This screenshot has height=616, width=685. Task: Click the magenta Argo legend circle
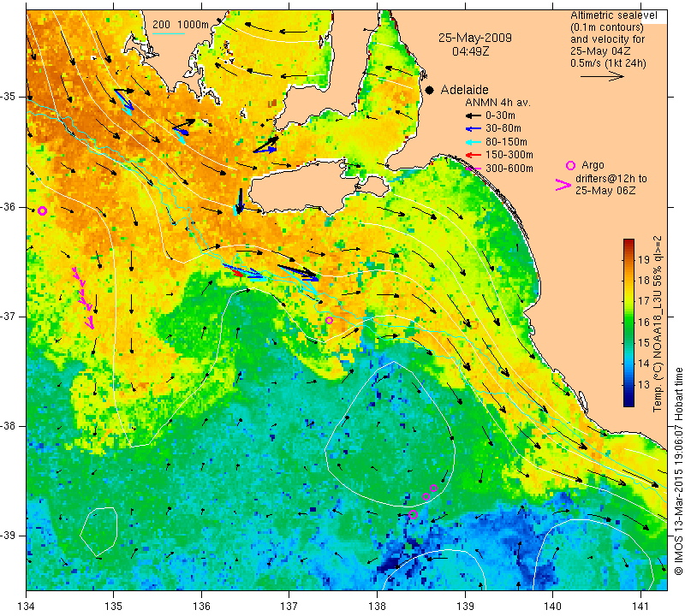pyautogui.click(x=570, y=165)
